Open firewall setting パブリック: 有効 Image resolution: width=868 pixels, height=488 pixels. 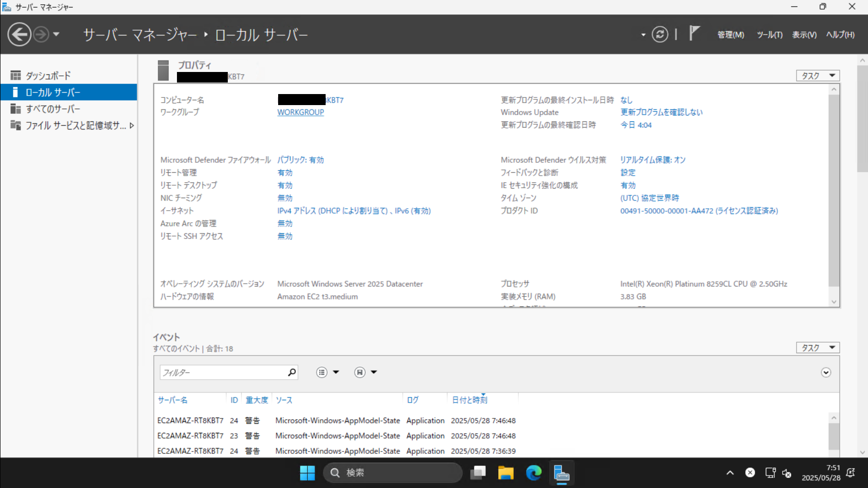301,160
